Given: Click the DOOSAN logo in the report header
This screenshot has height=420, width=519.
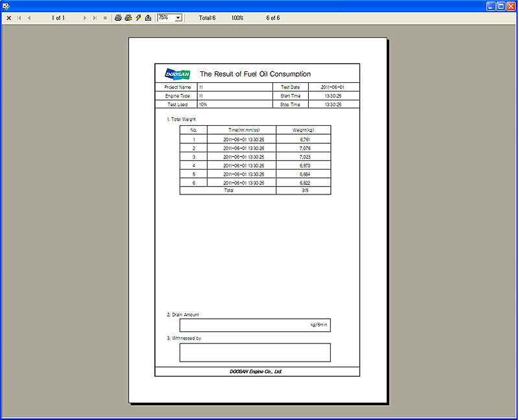Looking at the screenshot, I should coord(177,74).
